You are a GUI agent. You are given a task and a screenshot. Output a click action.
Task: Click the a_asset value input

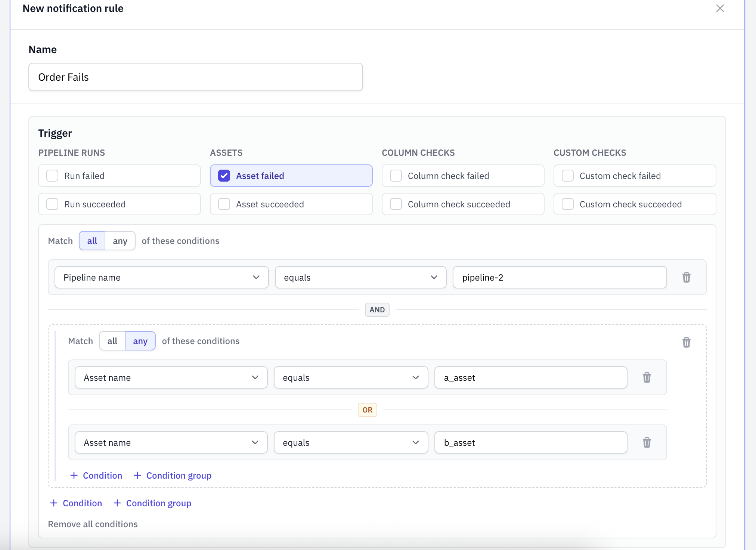[531, 377]
